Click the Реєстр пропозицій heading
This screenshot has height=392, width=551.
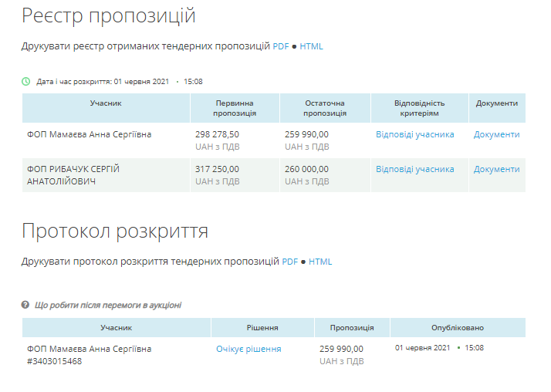coord(109,15)
